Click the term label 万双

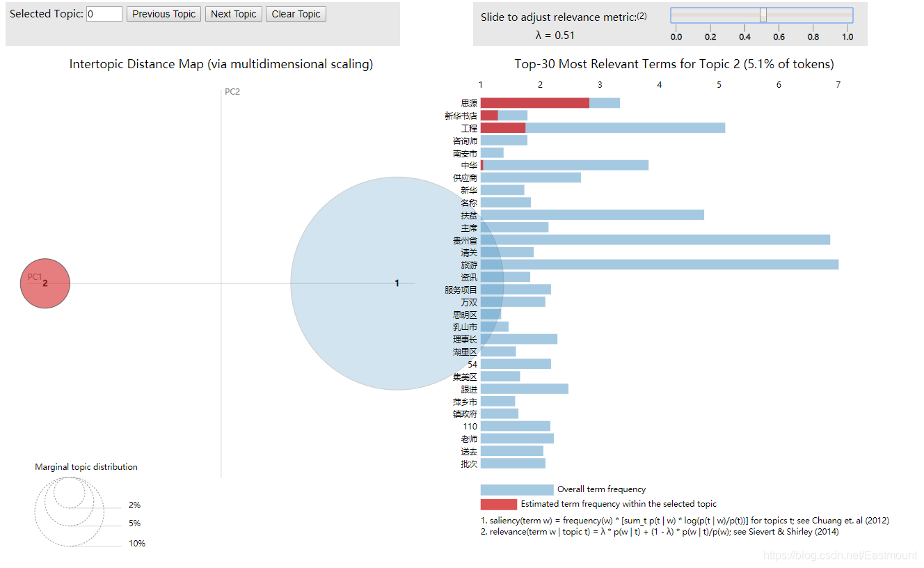pyautogui.click(x=469, y=302)
